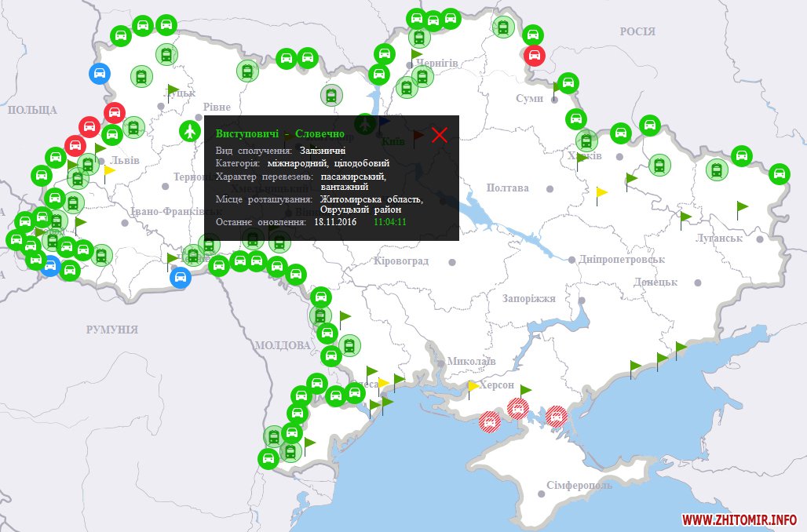This screenshot has height=532, width=807.
Task: Click the green flag right of Херсон
Action: 524,392
